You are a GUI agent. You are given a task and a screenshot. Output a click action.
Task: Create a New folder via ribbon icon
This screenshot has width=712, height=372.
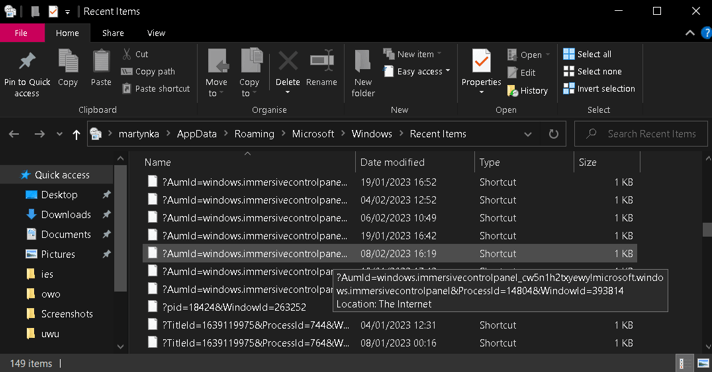362,61
